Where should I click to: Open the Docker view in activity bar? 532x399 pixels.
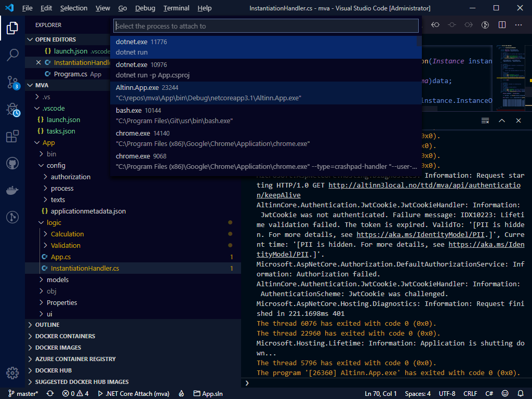point(12,190)
